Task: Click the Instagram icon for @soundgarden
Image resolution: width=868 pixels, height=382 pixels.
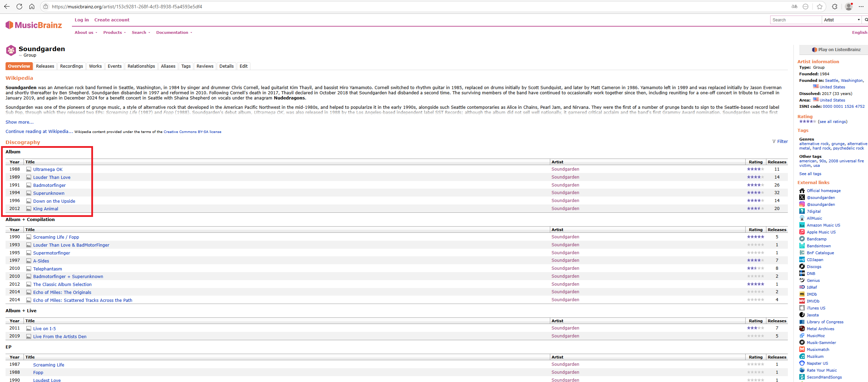Action: click(x=802, y=204)
